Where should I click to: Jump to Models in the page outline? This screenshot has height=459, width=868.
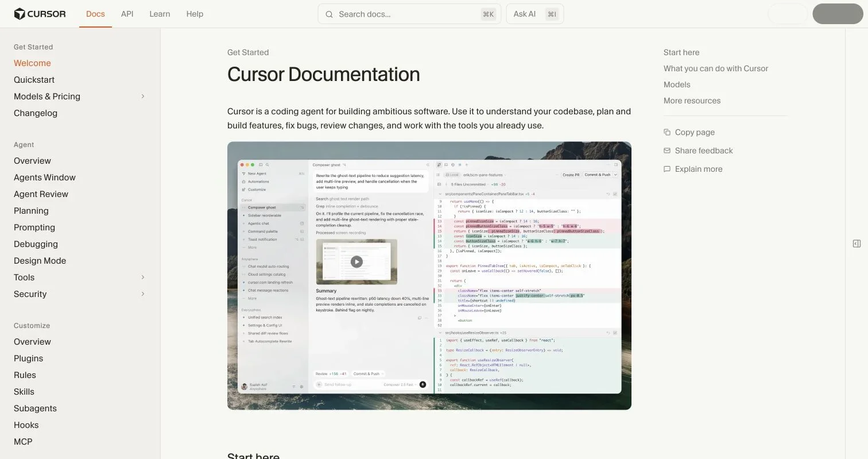(677, 84)
